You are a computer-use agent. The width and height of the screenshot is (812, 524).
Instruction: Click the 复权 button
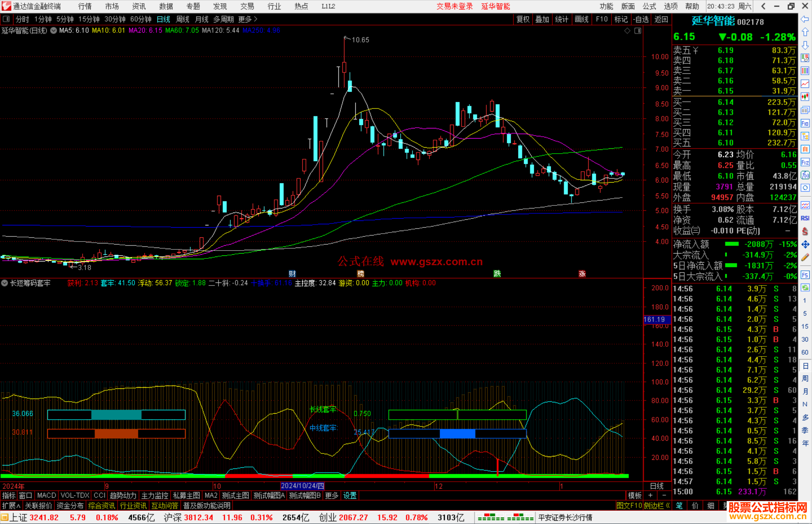523,19
